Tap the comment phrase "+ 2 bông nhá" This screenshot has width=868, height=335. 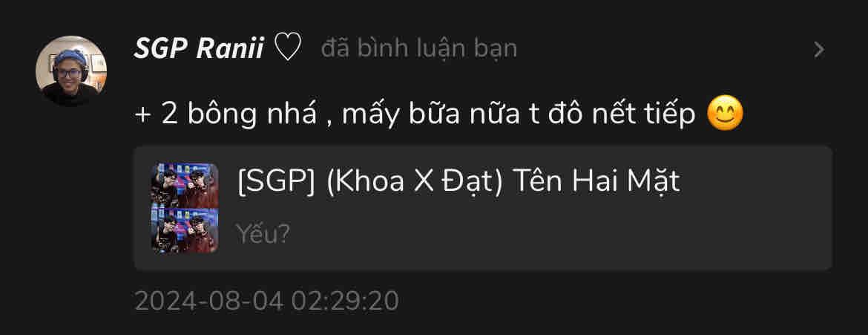point(226,115)
